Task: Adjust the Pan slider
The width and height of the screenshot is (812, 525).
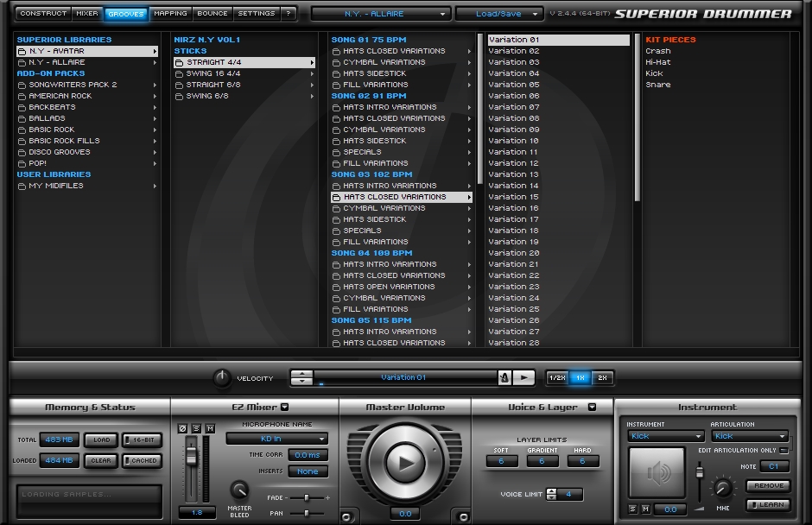Action: 307,514
